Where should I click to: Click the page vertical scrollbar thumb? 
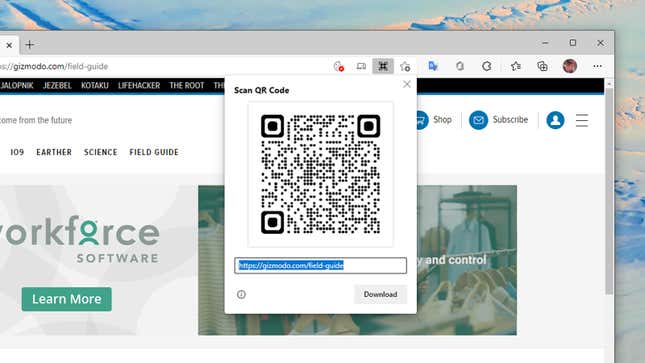pos(609,191)
